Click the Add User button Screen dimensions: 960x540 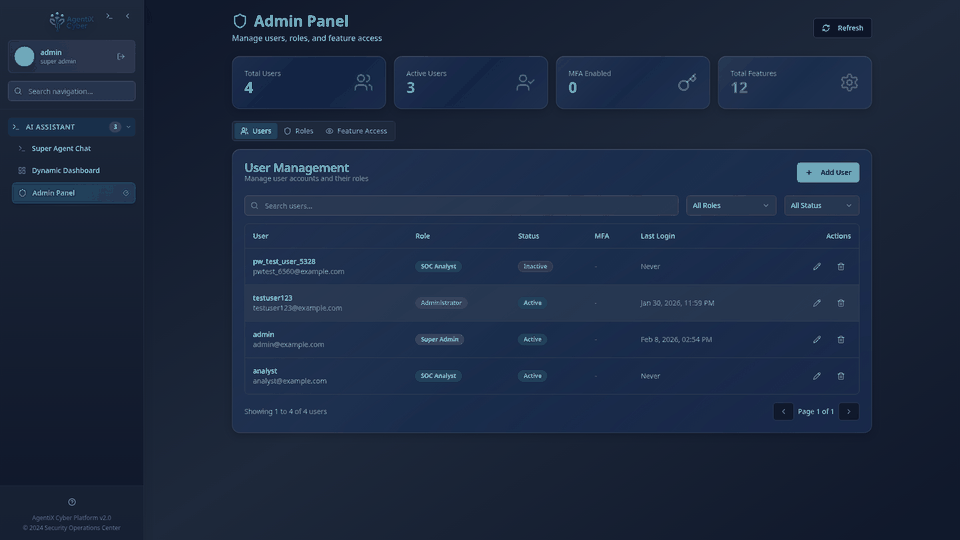coord(828,173)
